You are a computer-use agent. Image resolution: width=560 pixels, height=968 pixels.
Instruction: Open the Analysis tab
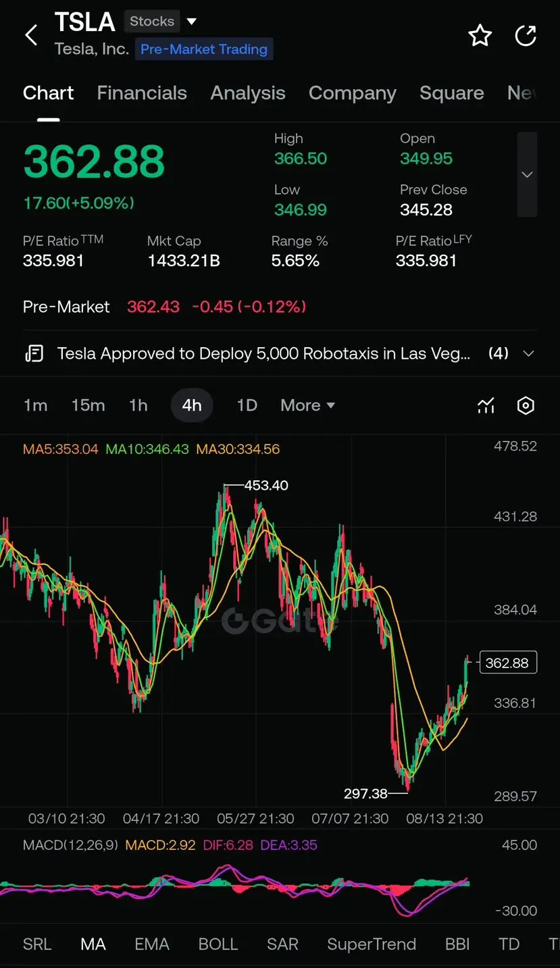[x=248, y=93]
